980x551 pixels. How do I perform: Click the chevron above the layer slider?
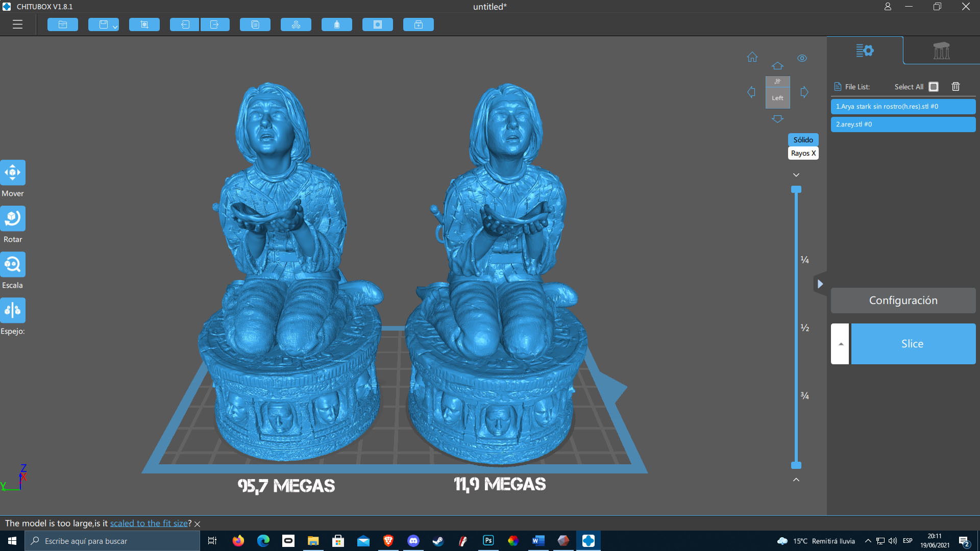[x=796, y=175]
